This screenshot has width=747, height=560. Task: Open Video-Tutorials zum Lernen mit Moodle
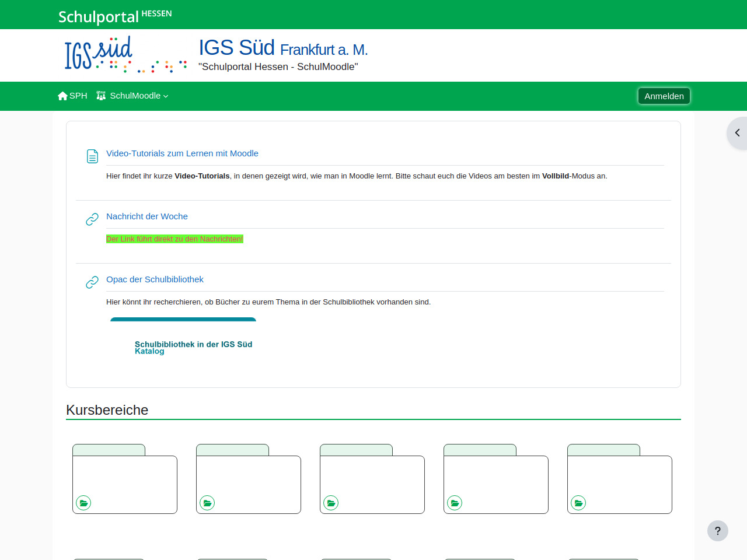(x=182, y=153)
